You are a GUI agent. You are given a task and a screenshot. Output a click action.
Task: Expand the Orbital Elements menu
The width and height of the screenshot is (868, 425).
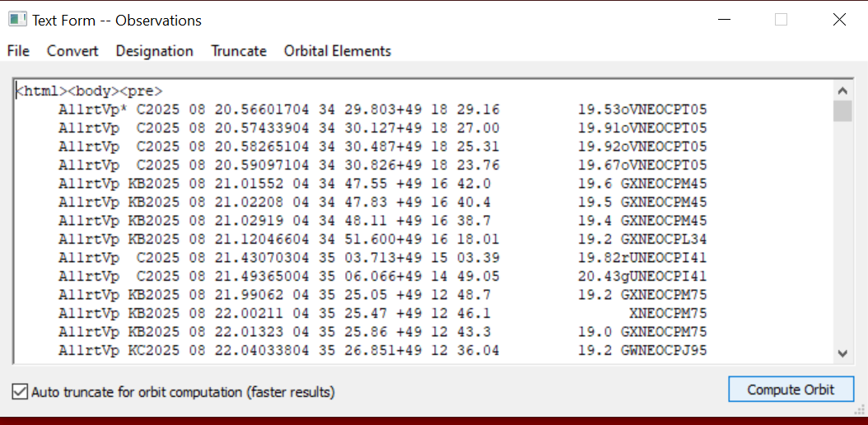click(x=338, y=51)
